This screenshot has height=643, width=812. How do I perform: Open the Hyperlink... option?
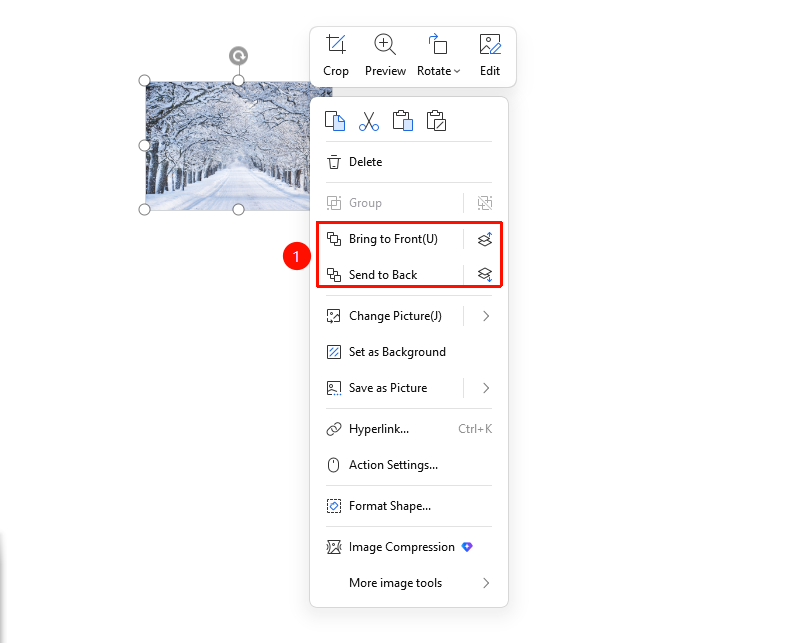pos(409,429)
